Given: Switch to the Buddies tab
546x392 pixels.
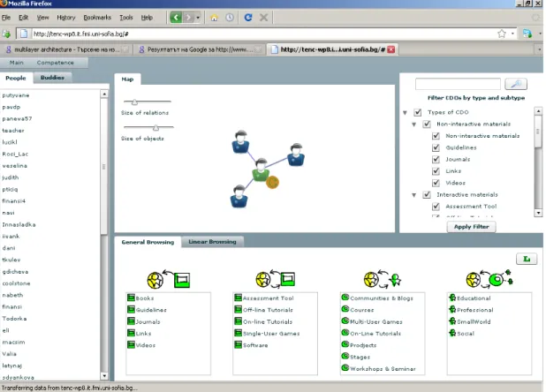Looking at the screenshot, I should point(52,78).
